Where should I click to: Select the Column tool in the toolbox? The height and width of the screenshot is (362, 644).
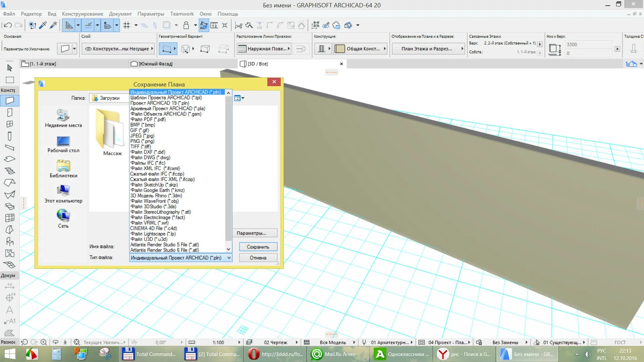pos(10,136)
